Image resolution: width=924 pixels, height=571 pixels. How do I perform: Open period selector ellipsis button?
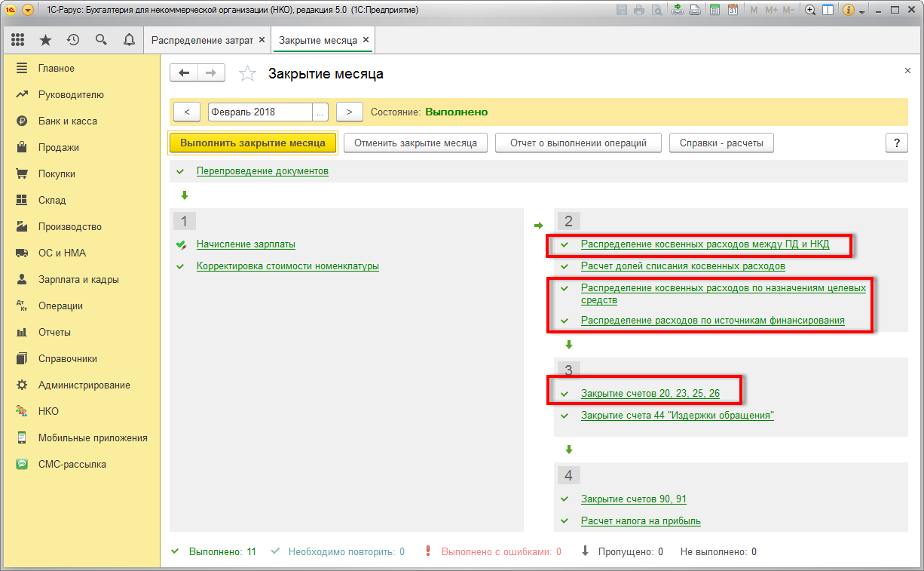[320, 112]
